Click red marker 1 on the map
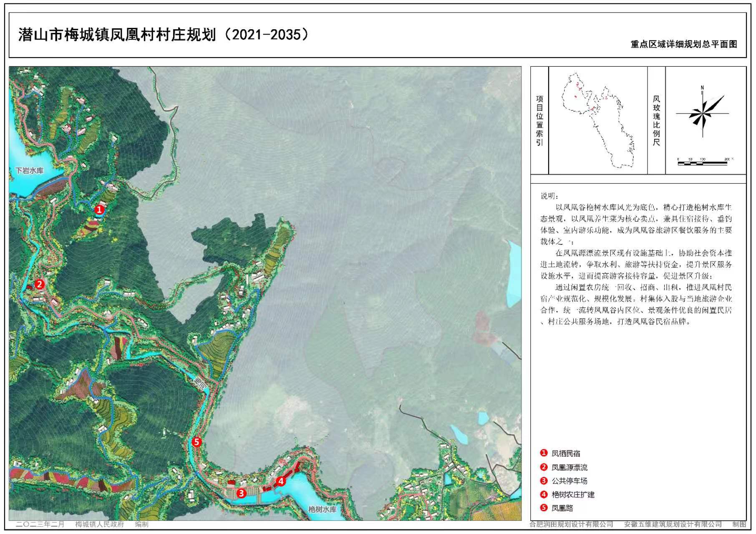This screenshot has height=534, width=756. pyautogui.click(x=99, y=209)
